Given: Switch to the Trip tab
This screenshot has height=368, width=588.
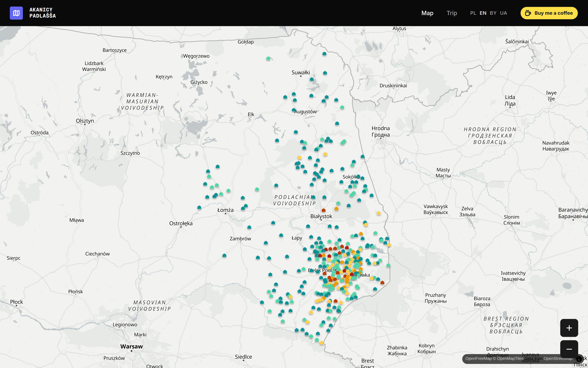Looking at the screenshot, I should point(452,13).
